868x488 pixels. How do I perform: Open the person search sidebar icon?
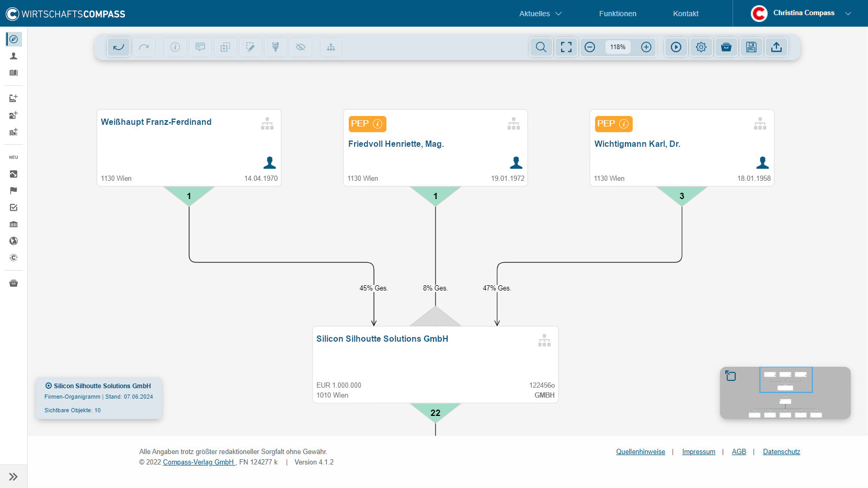[x=14, y=56]
